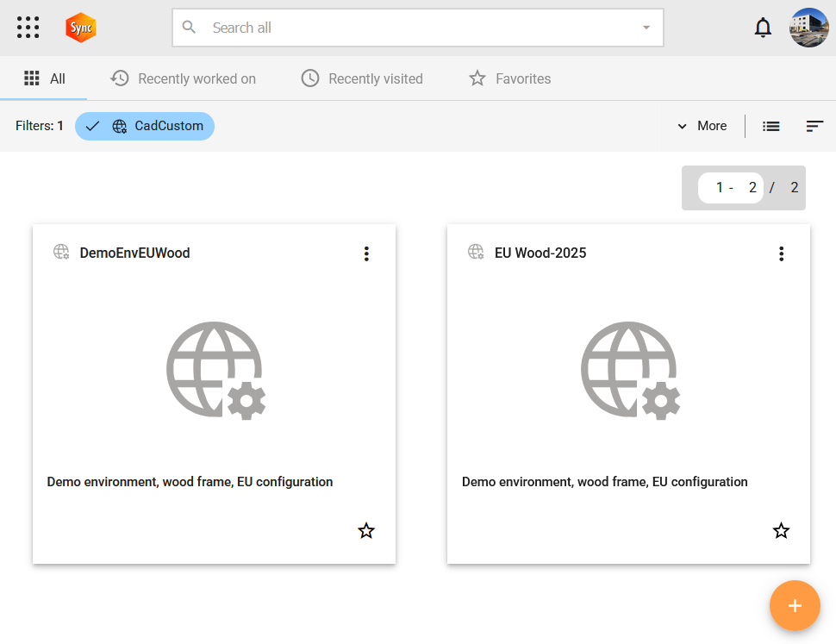Open DemoEnvEUWood card options menu
836x644 pixels.
coord(366,253)
